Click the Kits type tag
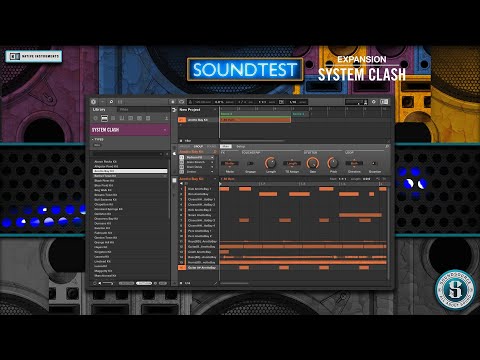The height and width of the screenshot is (360, 480). click(x=97, y=145)
